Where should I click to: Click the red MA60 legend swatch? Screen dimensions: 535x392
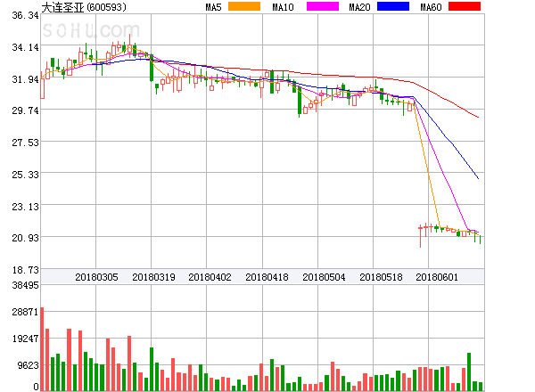click(465, 6)
